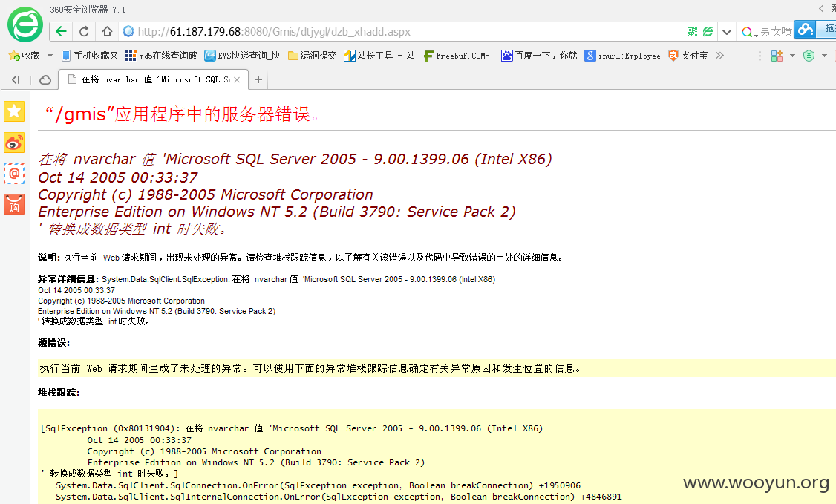Expand the address bar history dropdown

coord(726,32)
